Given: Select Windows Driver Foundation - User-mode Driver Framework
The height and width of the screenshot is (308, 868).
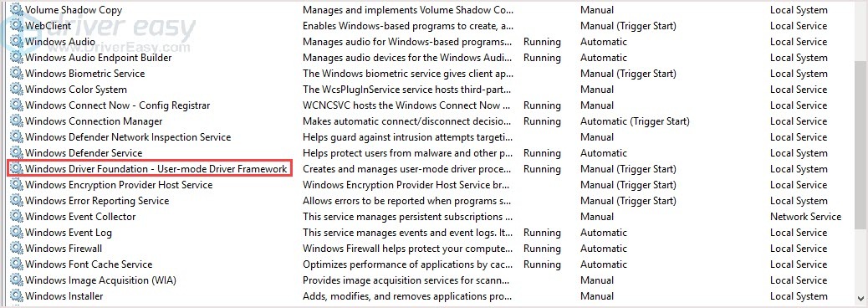Looking at the screenshot, I should coord(156,169).
